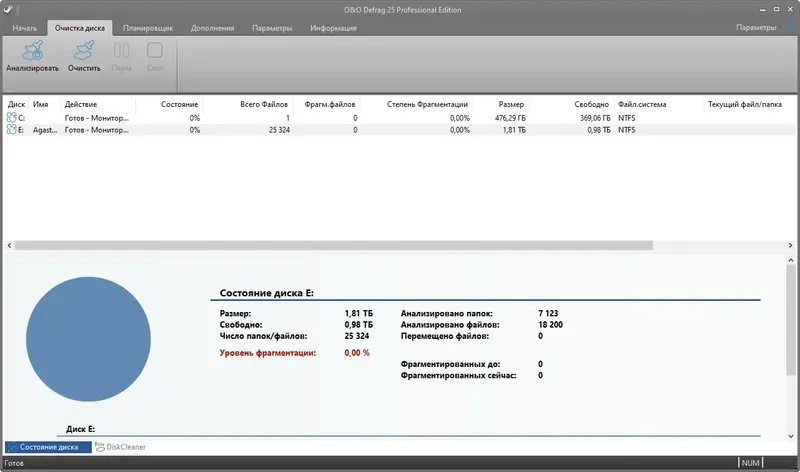Click the 18 200 analyzed files value
Viewport: 800px width, 472px height.
point(550,325)
